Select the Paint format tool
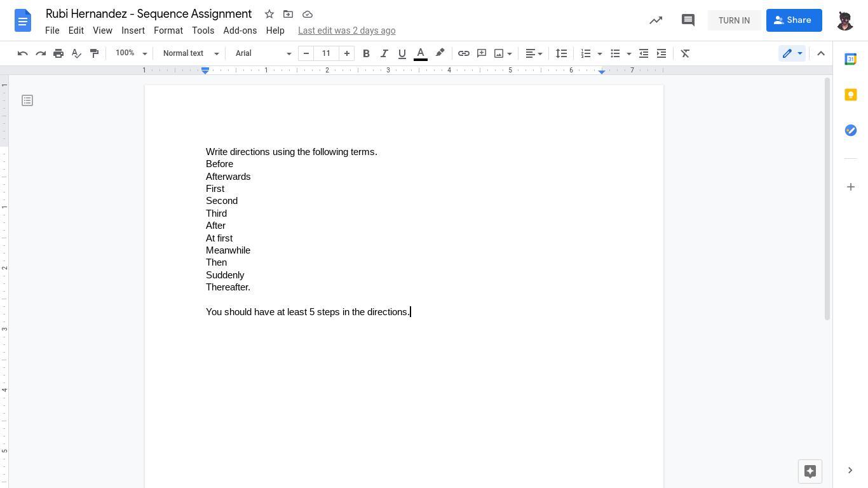Screen dimensions: 868x488 (x=94, y=53)
